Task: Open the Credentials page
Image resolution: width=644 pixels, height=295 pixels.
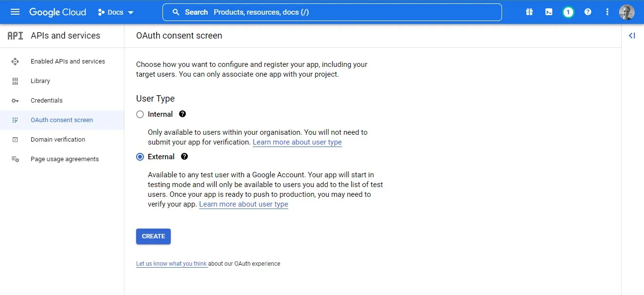Action: 47,100
